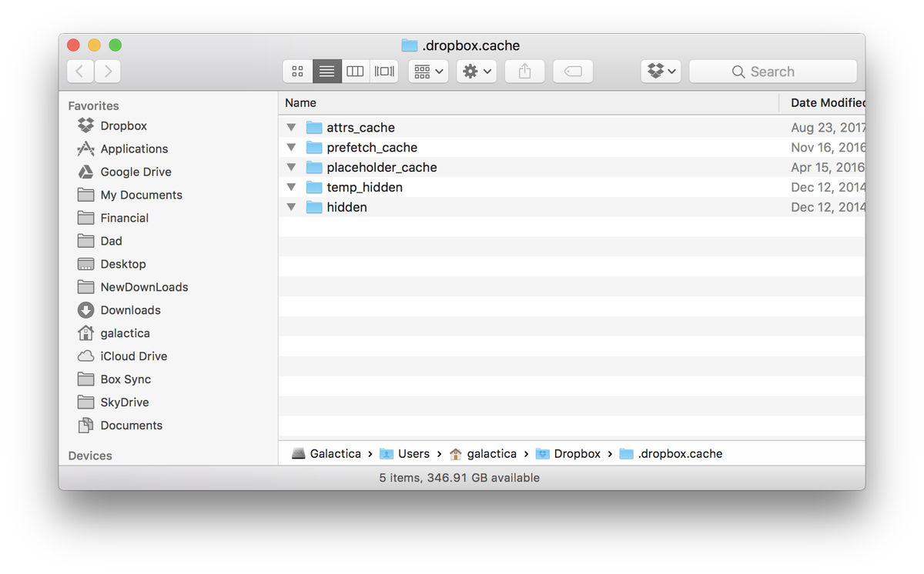
Task: Open the item arrangement dropdown
Action: (428, 72)
